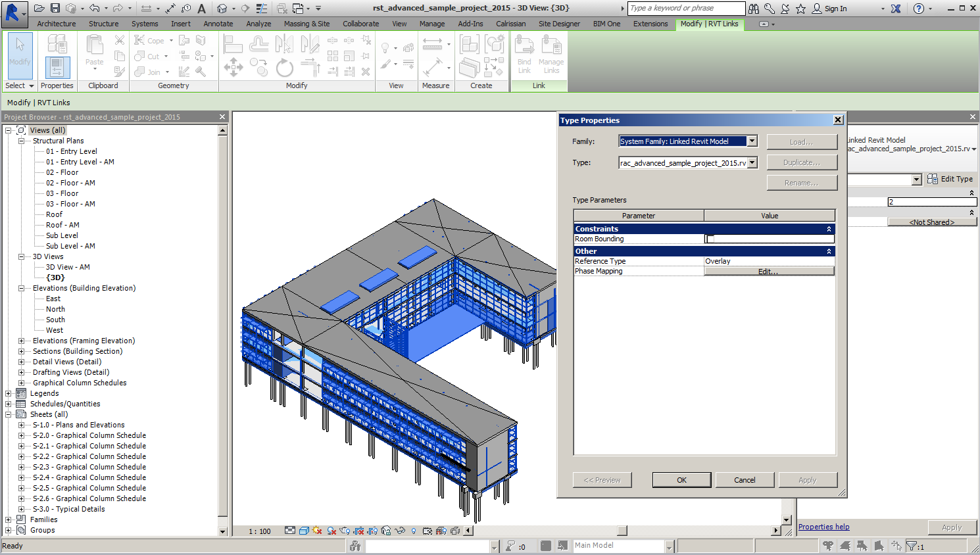Open the Architecture ribbon tab
This screenshot has height=555, width=980.
click(57, 24)
